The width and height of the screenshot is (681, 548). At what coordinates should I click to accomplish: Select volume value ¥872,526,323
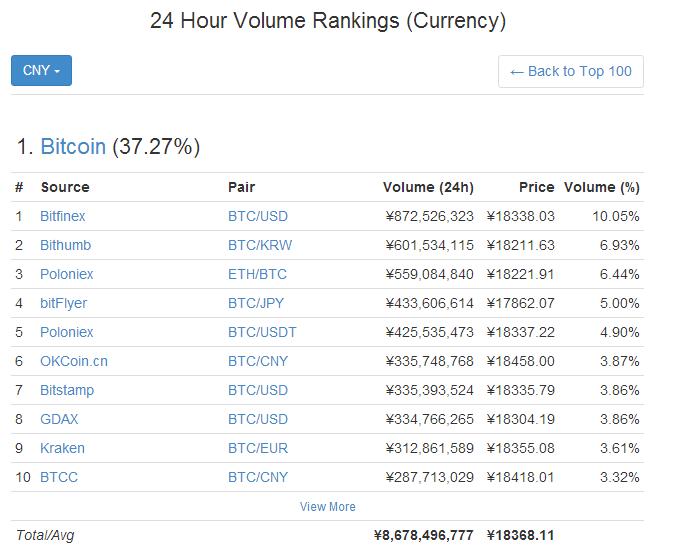(430, 216)
